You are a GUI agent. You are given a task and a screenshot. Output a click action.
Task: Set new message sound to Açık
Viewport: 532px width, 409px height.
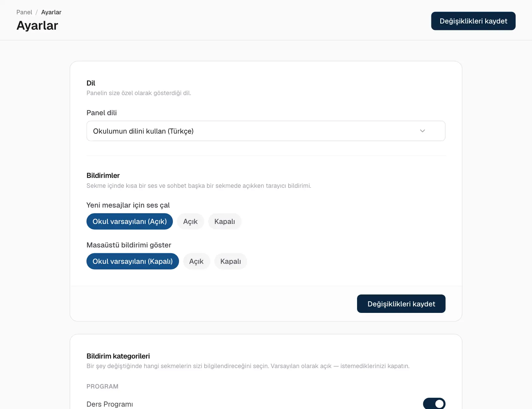tap(190, 222)
